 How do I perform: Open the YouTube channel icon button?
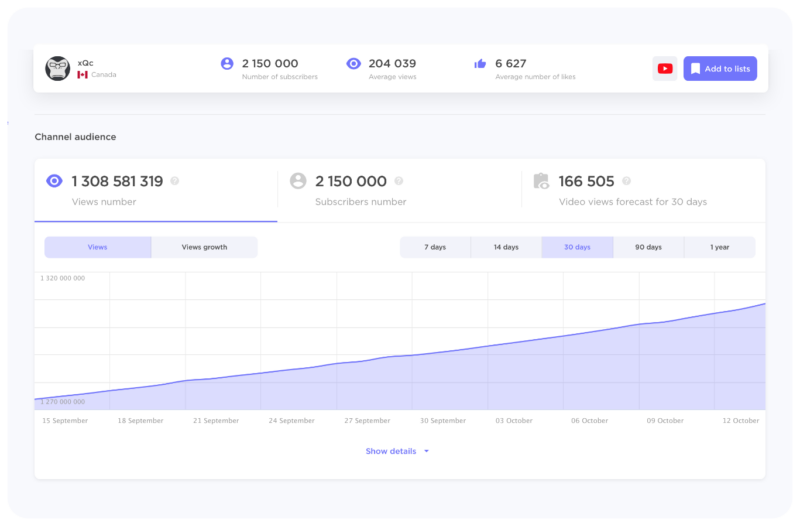point(665,68)
